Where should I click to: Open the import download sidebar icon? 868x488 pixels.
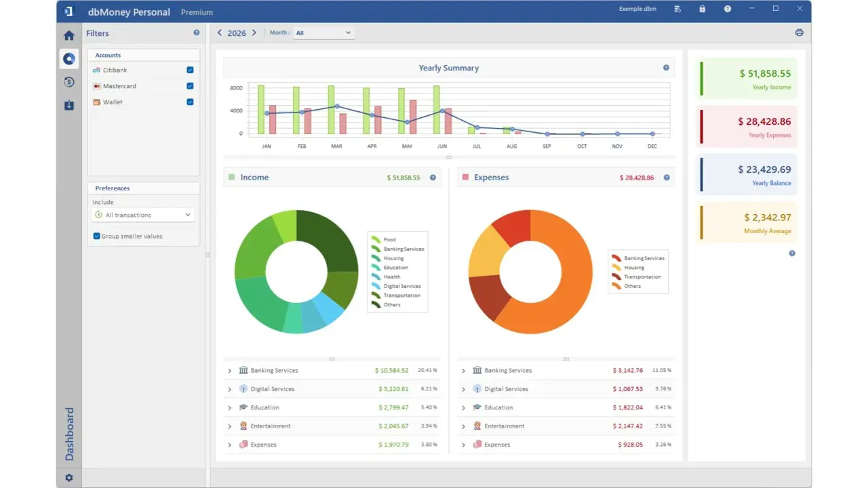point(68,105)
